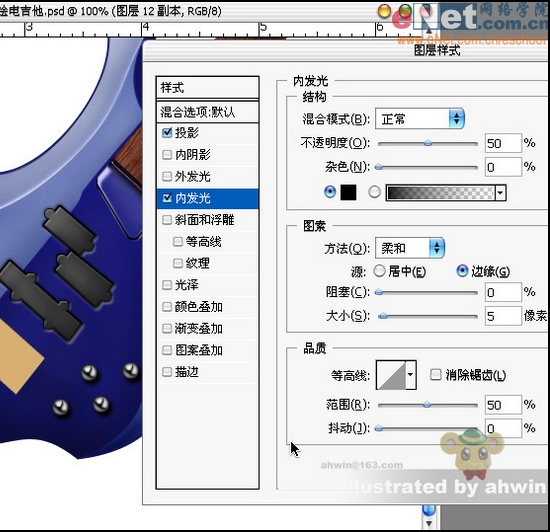Choose the gradient radio button option
The height and width of the screenshot is (532, 550).
[374, 192]
